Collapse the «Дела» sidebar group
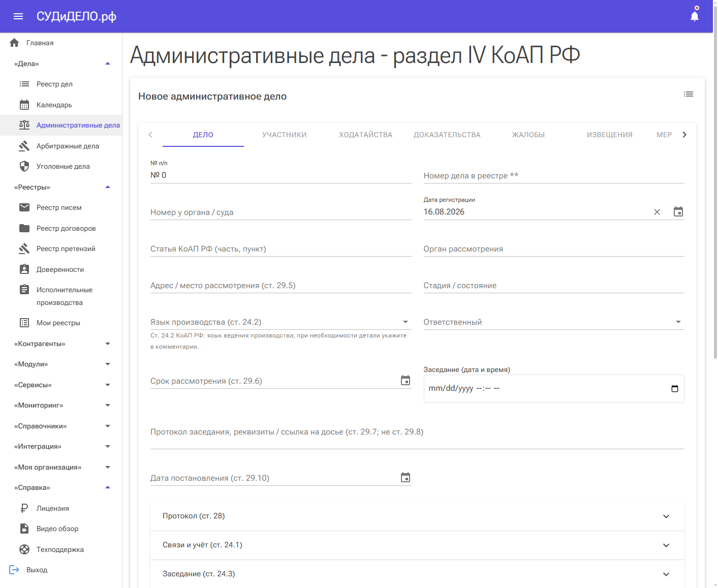Screen dimensions: 718x588 (x=108, y=64)
